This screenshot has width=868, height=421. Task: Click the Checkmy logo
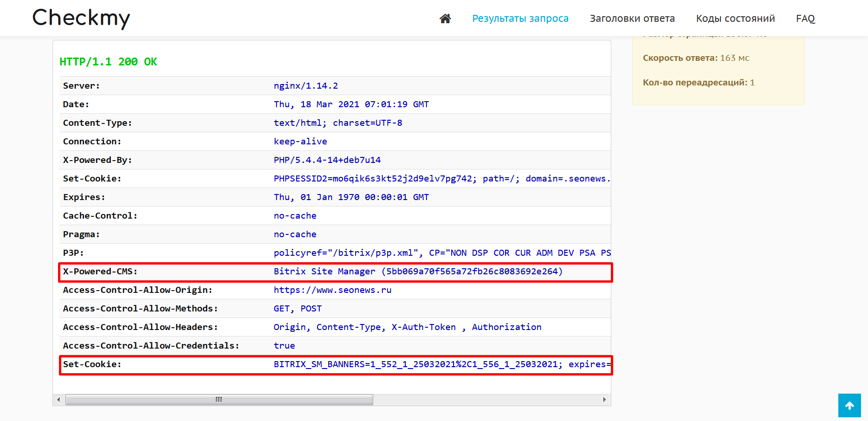coord(81,19)
